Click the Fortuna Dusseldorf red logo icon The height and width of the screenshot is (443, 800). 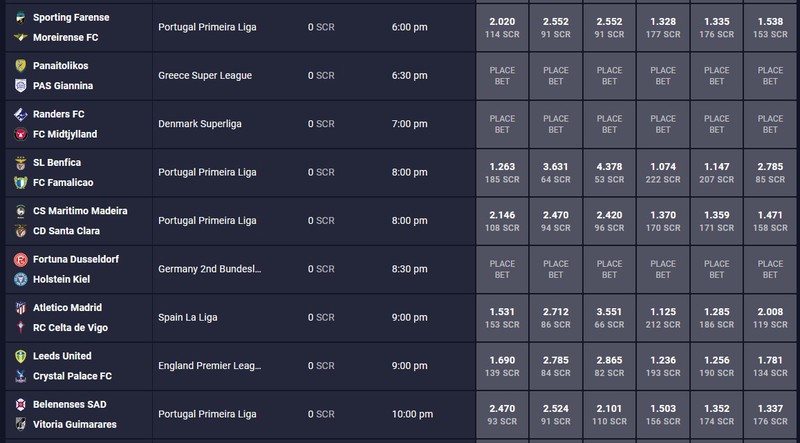20,259
